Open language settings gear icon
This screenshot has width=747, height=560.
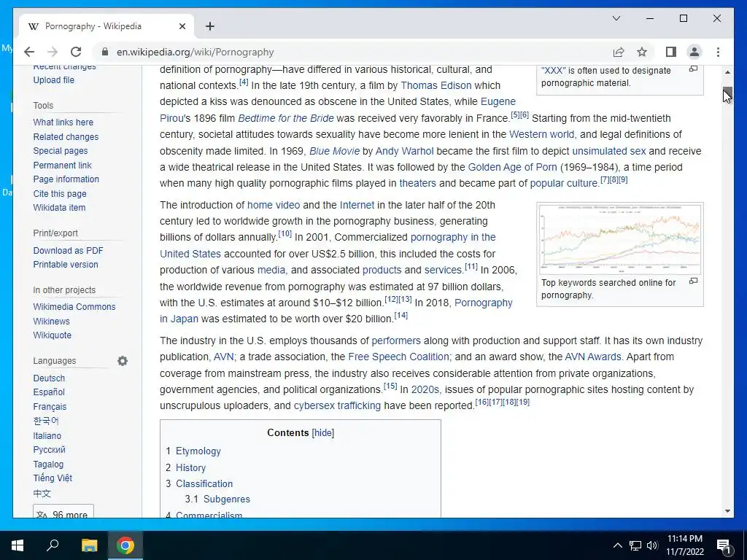123,361
